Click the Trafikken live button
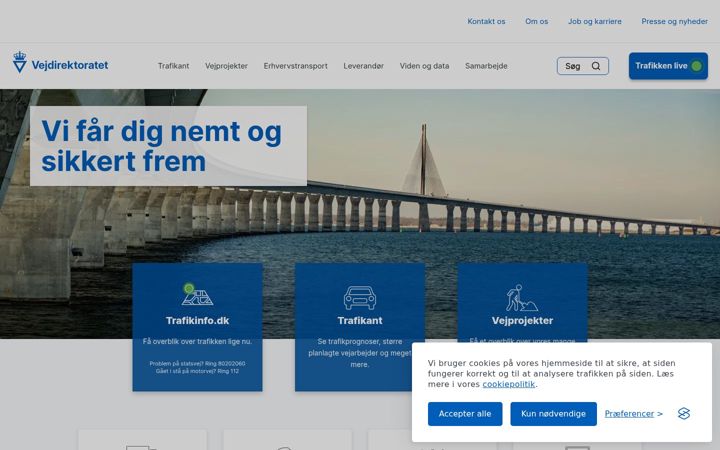720x450 pixels. point(668,66)
